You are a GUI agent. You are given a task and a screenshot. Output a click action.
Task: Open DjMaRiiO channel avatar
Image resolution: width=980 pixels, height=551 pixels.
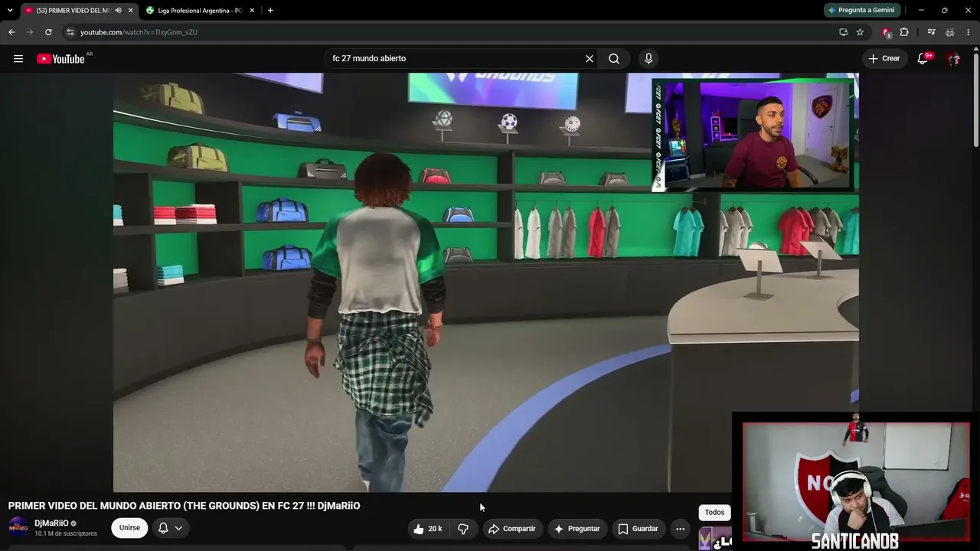tap(18, 527)
